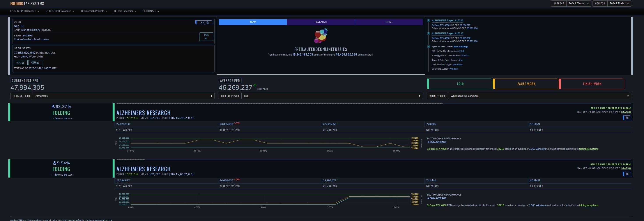Click the FOLDING.LAR.SYSTEMS site logo
The width and height of the screenshot is (644, 221).
point(27,4)
